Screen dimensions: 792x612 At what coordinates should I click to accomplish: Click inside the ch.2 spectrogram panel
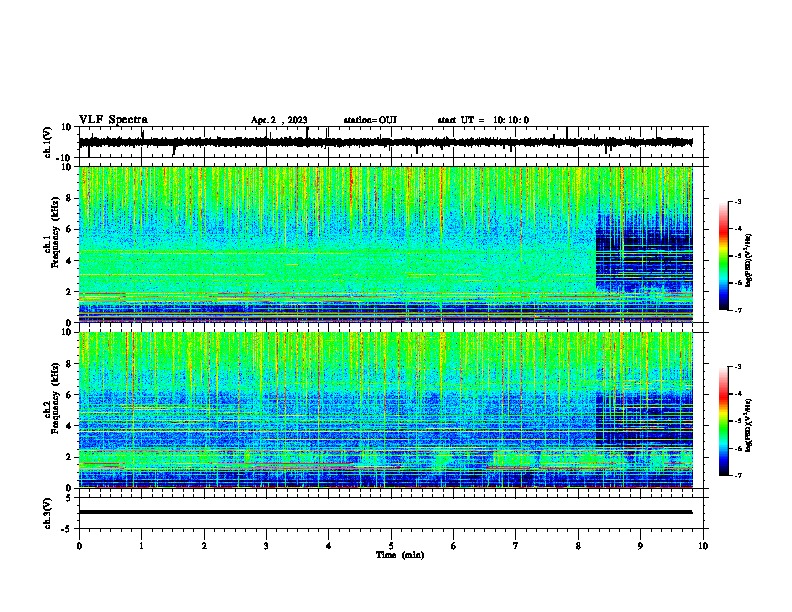pyautogui.click(x=385, y=410)
